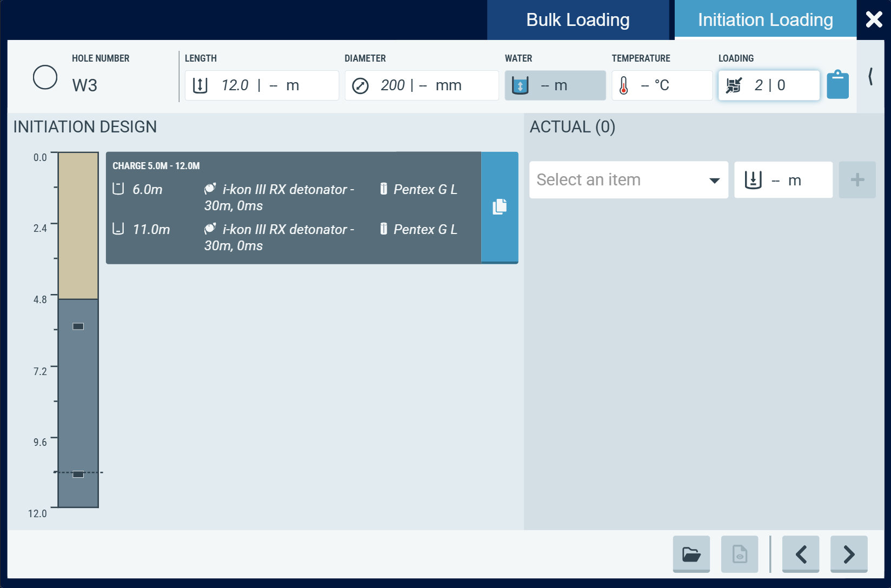Click the hole length icon
Viewport: 891px width, 588px height.
(200, 85)
